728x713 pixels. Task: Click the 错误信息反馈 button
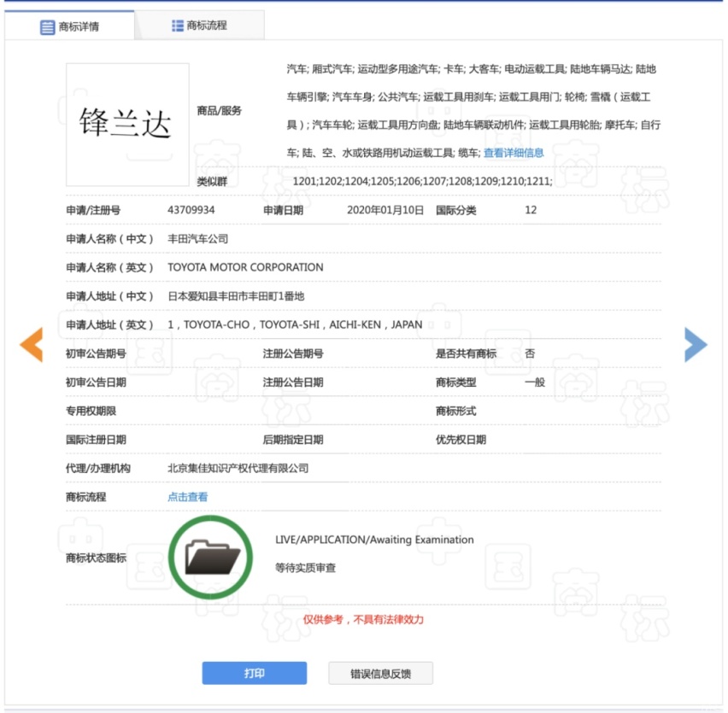click(381, 674)
